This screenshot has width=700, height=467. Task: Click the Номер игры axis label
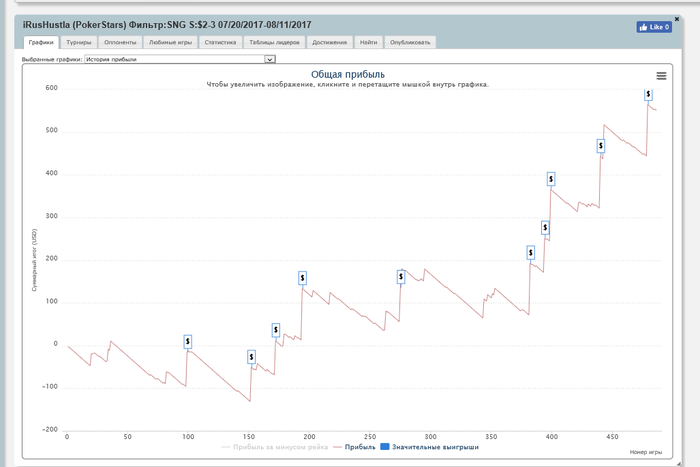click(x=646, y=452)
